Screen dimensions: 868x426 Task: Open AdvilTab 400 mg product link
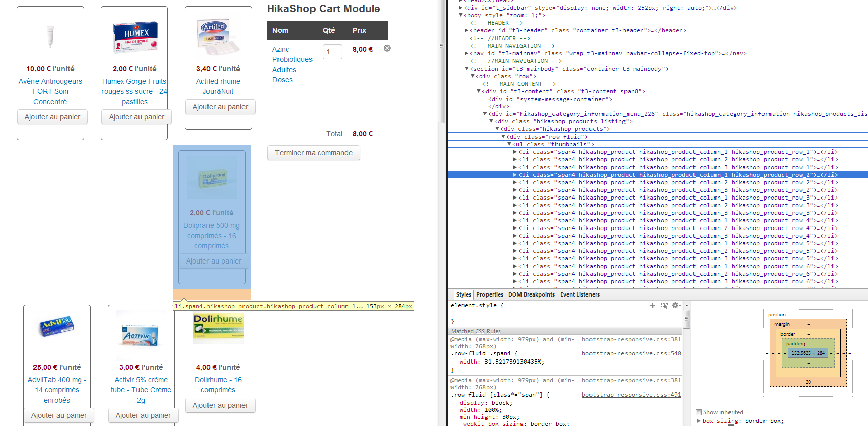[57, 390]
